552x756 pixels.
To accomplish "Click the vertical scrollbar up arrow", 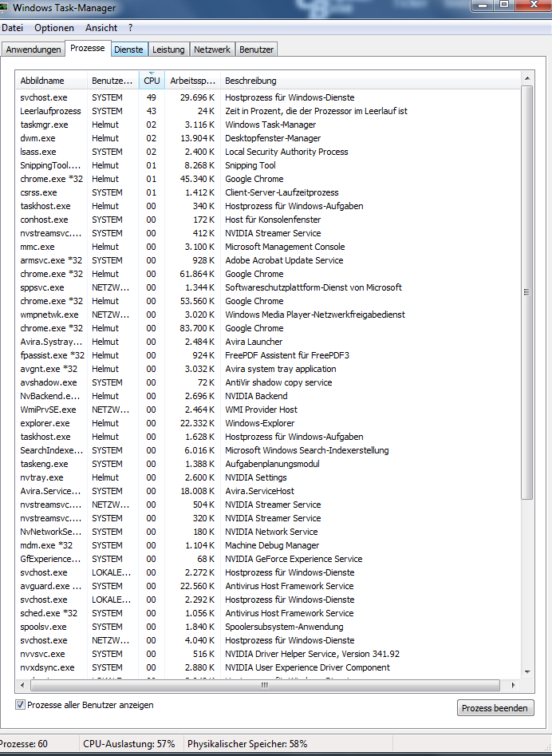I will 527,78.
